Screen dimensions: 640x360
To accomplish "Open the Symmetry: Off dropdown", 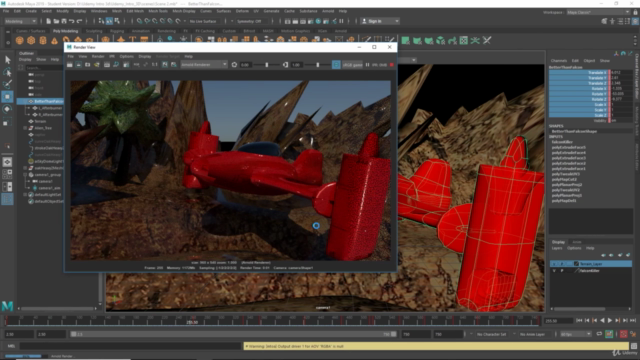I will [x=251, y=21].
